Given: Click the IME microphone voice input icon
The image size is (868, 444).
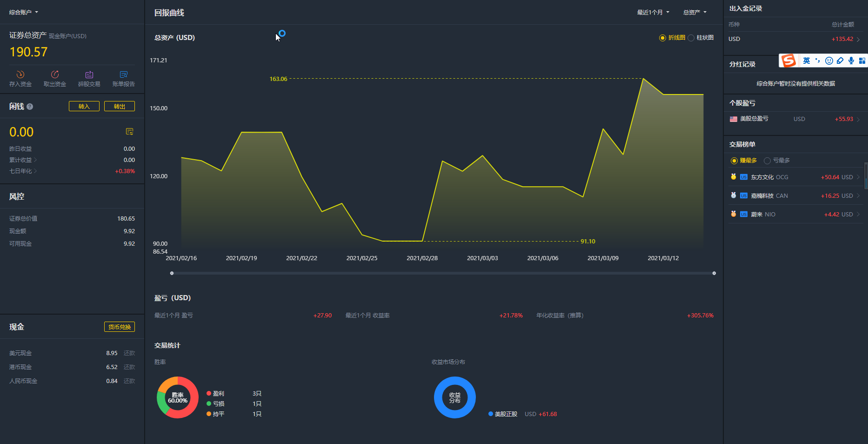Looking at the screenshot, I should pyautogui.click(x=851, y=61).
